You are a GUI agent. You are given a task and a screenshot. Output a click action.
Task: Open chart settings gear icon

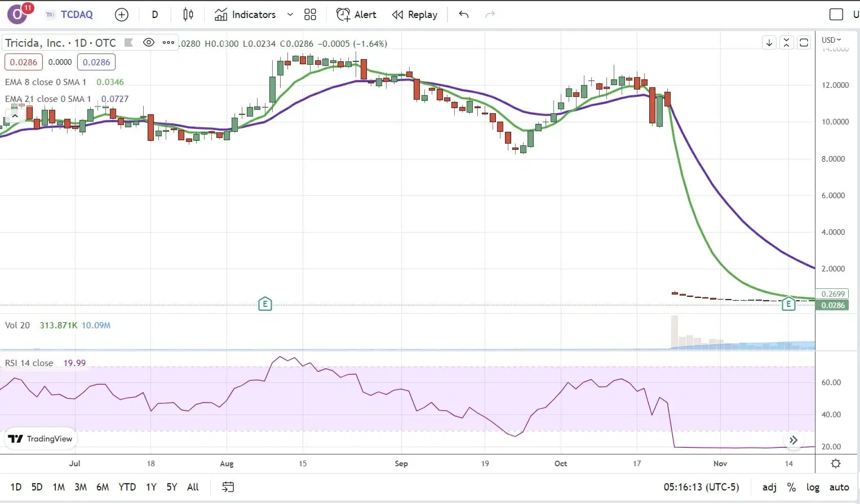point(836,463)
